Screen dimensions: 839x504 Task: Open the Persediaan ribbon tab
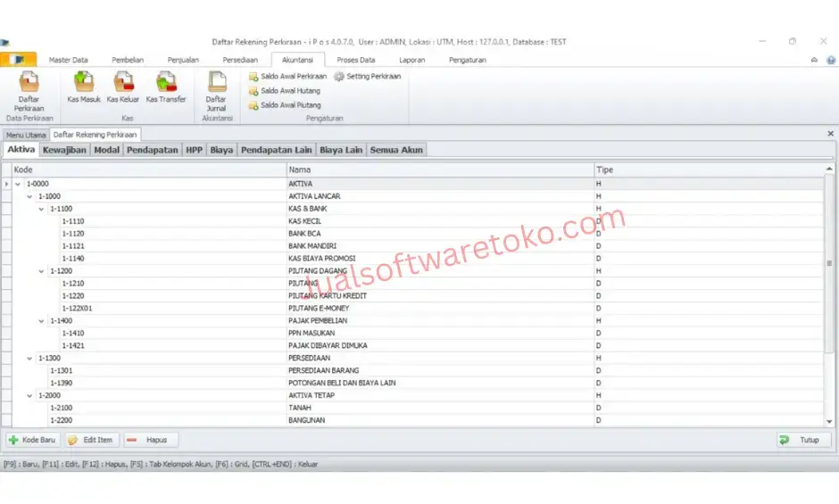(240, 60)
